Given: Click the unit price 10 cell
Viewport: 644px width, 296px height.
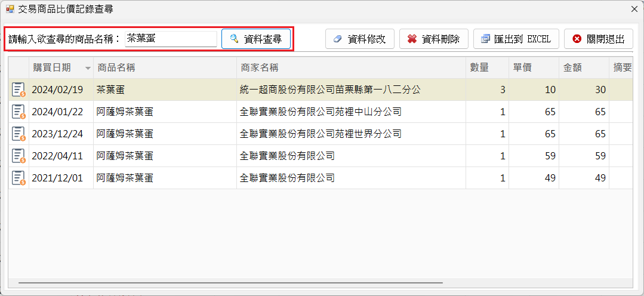Looking at the screenshot, I should [534, 90].
